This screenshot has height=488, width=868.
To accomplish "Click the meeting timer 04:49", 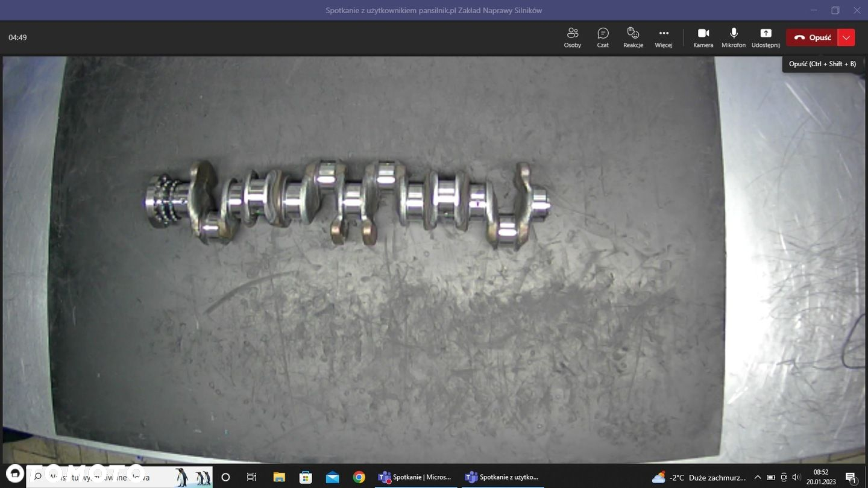I will click(x=17, y=37).
